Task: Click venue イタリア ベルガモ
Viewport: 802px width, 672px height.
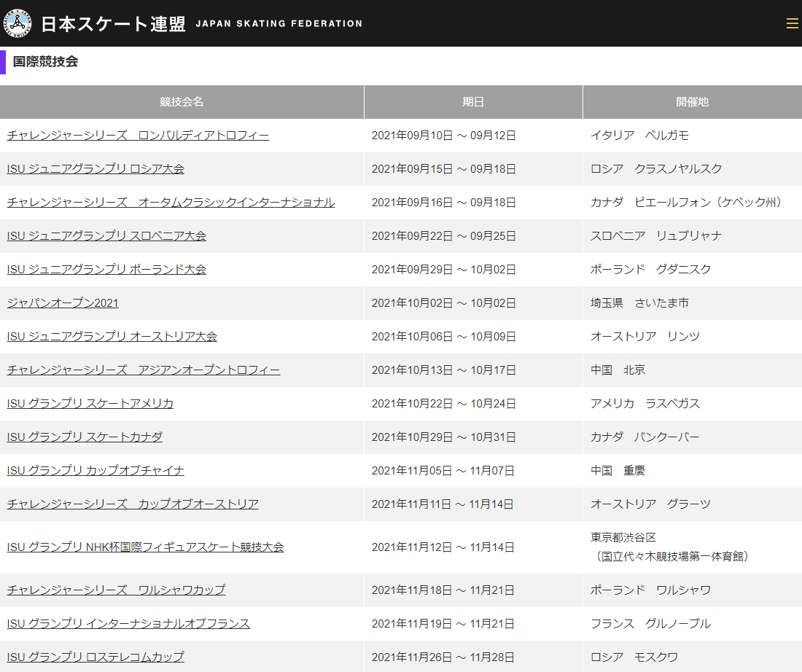Action: 639,136
